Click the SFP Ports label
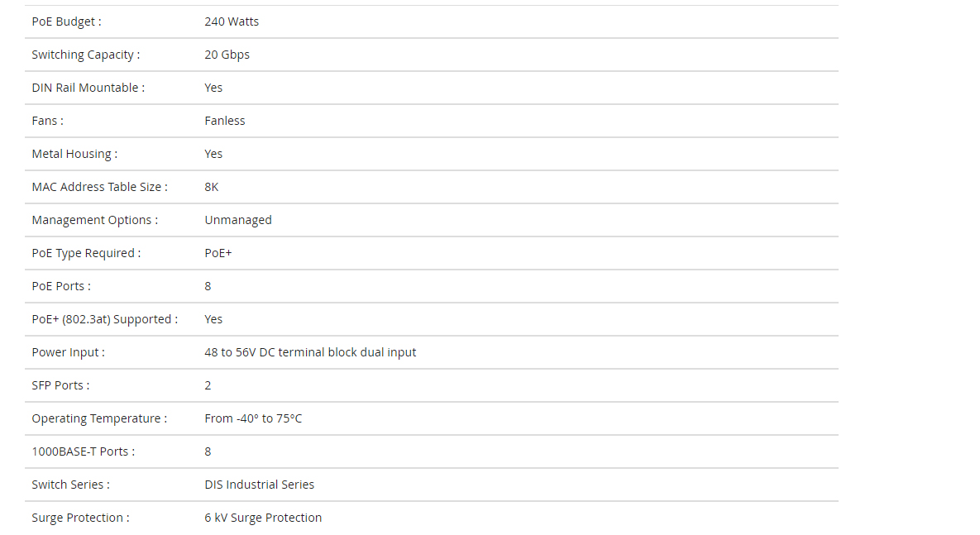Screen dimensions: 980x535 [60, 385]
